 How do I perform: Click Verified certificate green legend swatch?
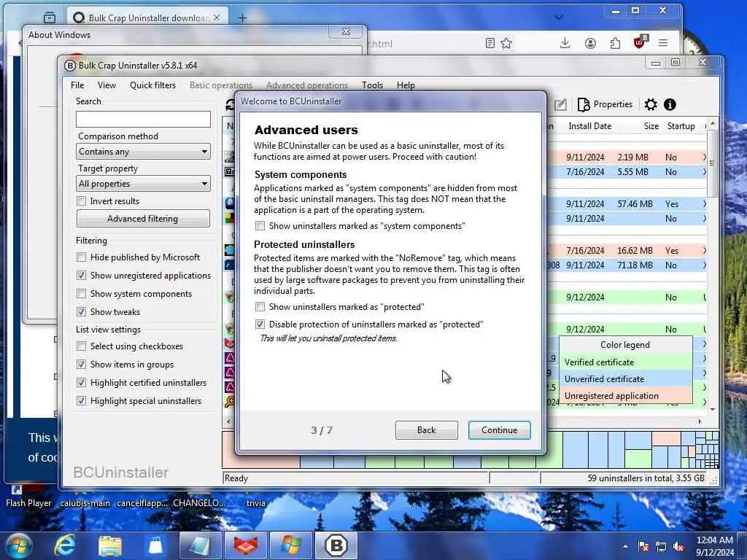[625, 362]
